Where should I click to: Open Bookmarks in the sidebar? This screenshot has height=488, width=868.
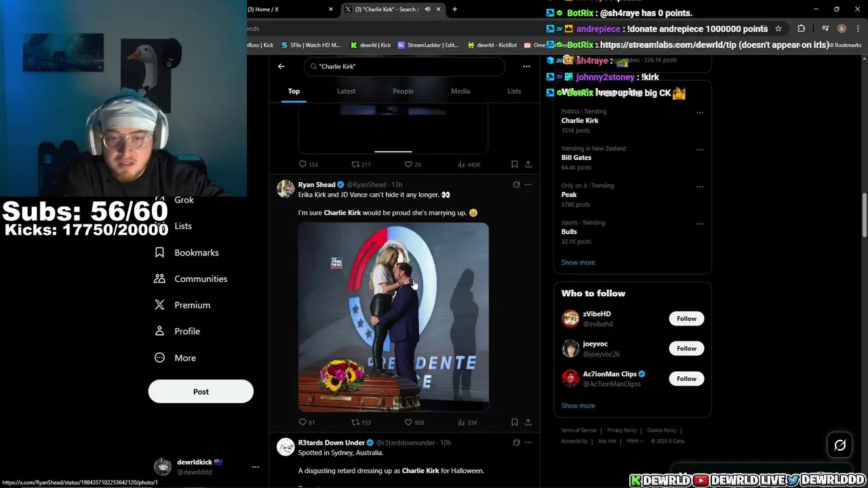[186, 252]
